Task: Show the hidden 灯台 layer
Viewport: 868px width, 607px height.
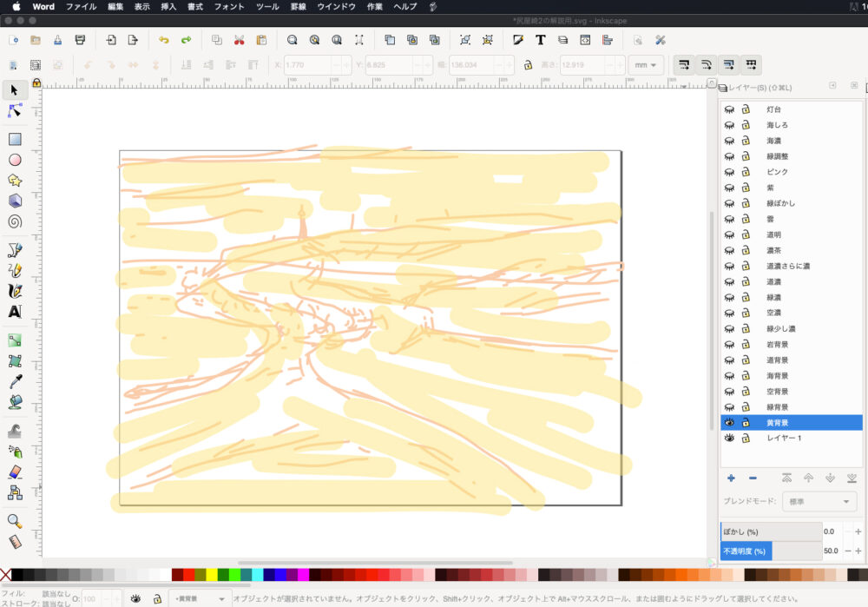Action: click(x=729, y=109)
